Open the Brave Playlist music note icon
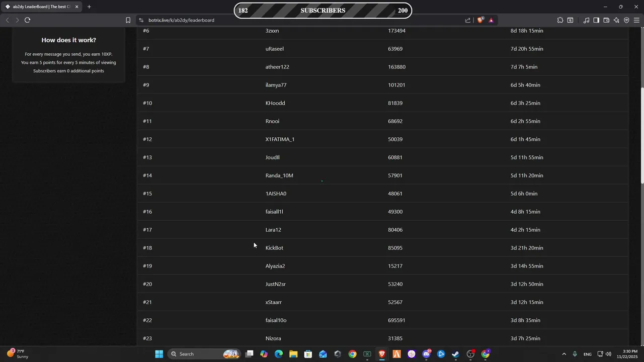644x362 pixels. [x=586, y=20]
